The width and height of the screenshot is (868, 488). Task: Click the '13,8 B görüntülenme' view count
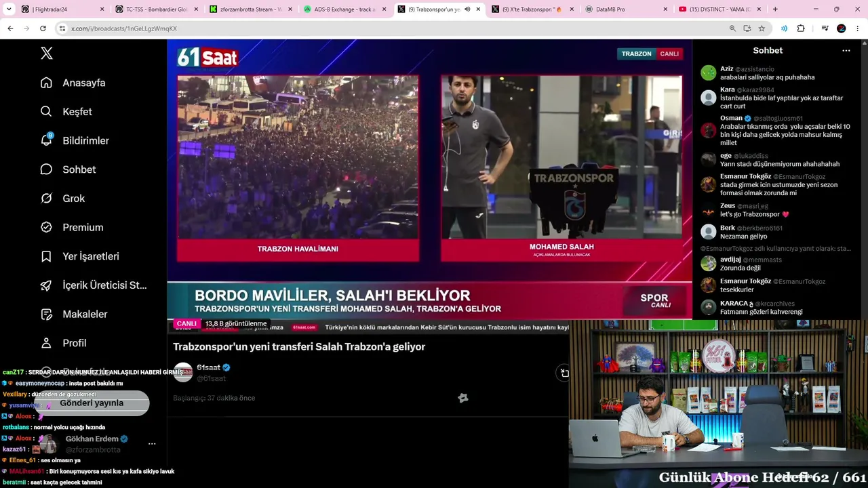pyautogui.click(x=236, y=324)
